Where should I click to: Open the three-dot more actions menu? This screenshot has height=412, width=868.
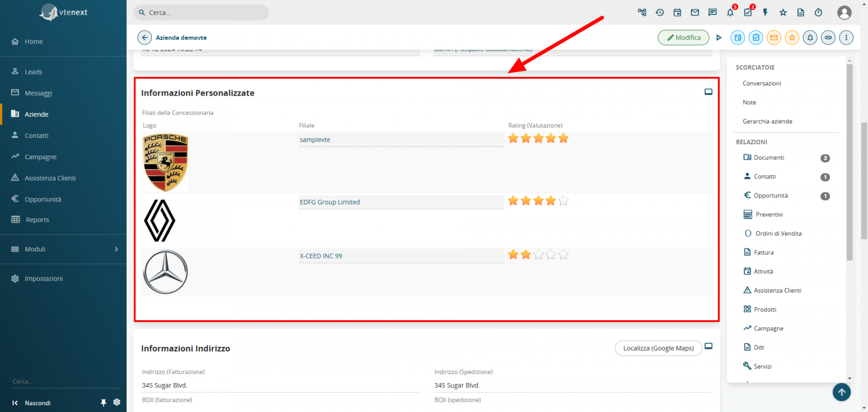tap(846, 38)
